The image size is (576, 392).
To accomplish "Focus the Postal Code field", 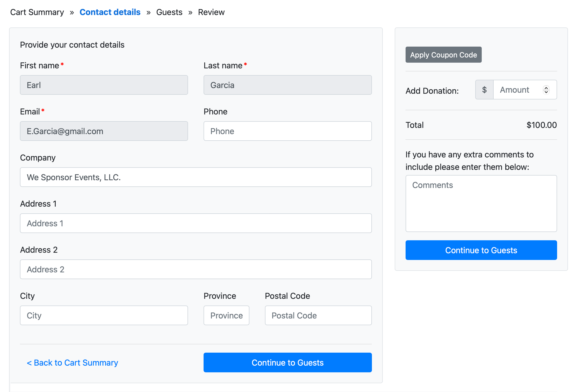I will (318, 315).
